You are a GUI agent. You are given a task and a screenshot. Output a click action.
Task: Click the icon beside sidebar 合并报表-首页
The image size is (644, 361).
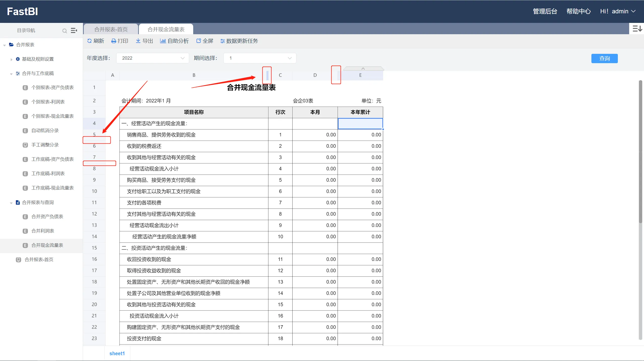(18, 260)
